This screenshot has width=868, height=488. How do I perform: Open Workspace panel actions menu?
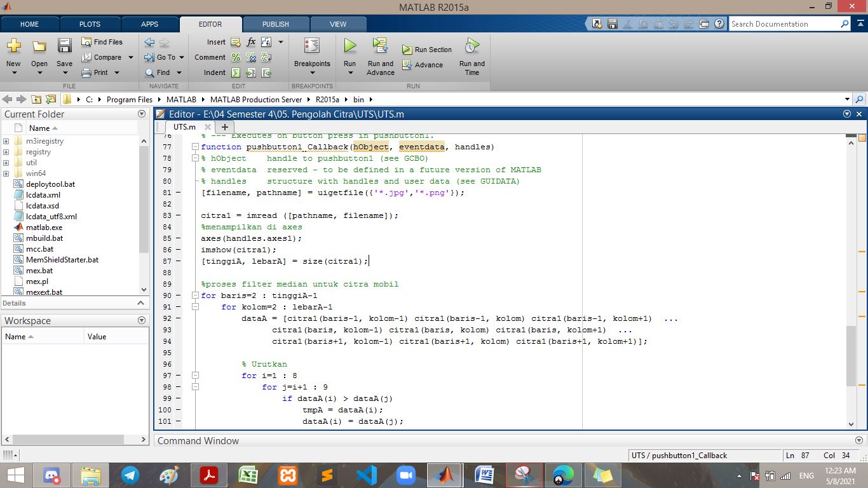(x=142, y=320)
